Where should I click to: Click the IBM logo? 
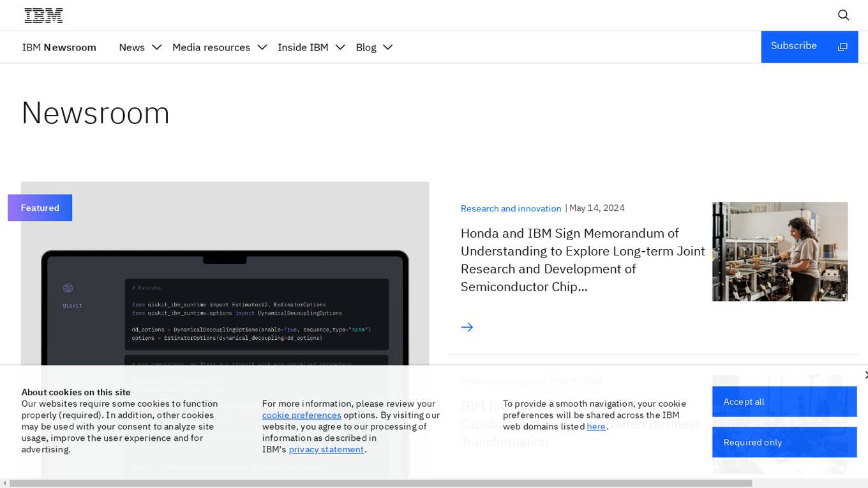43,15
